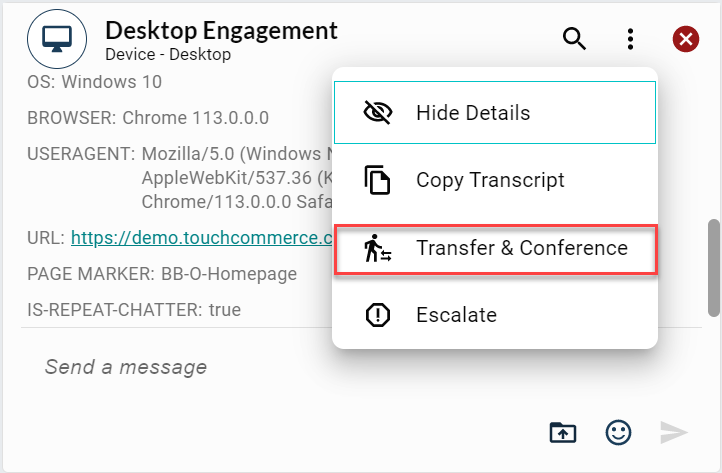Open the file upload folder icon
The height and width of the screenshot is (473, 722).
[563, 432]
